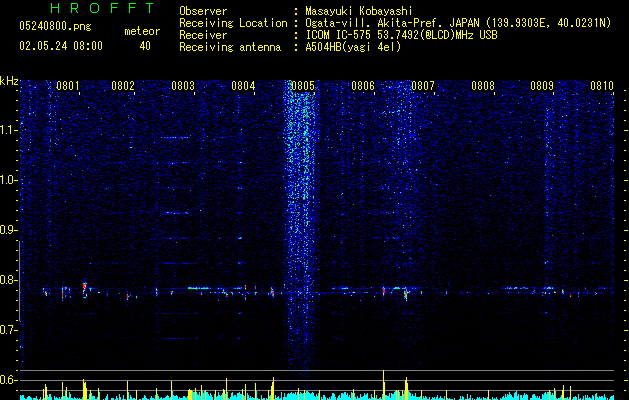Click the 0809 time marker
This screenshot has height=400, width=629.
(x=542, y=86)
